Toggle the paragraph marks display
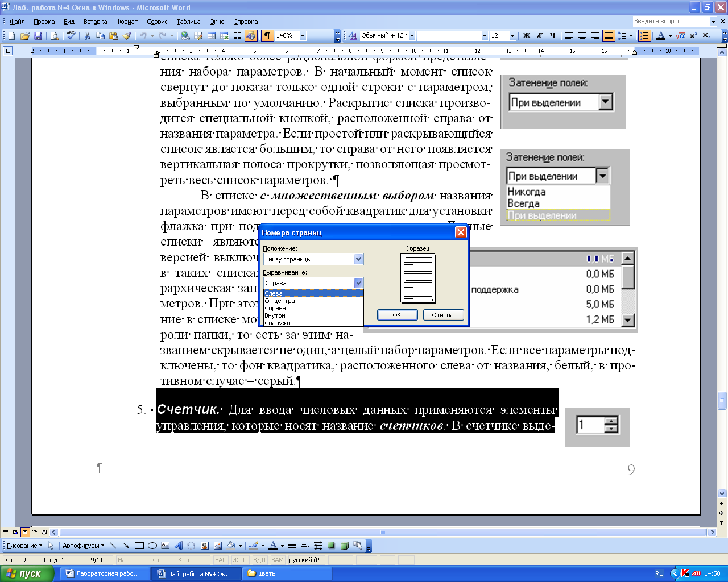The width and height of the screenshot is (728, 582). 267,36
